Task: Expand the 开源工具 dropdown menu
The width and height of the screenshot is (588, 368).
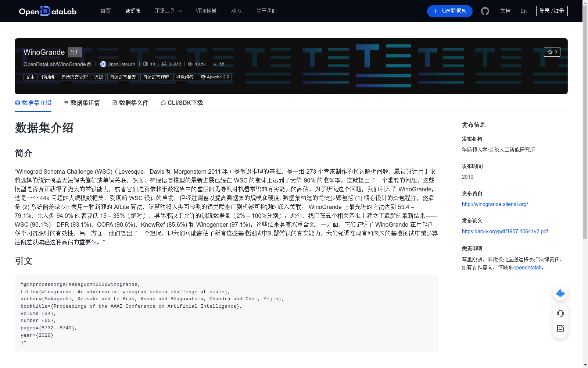Action: coord(168,11)
